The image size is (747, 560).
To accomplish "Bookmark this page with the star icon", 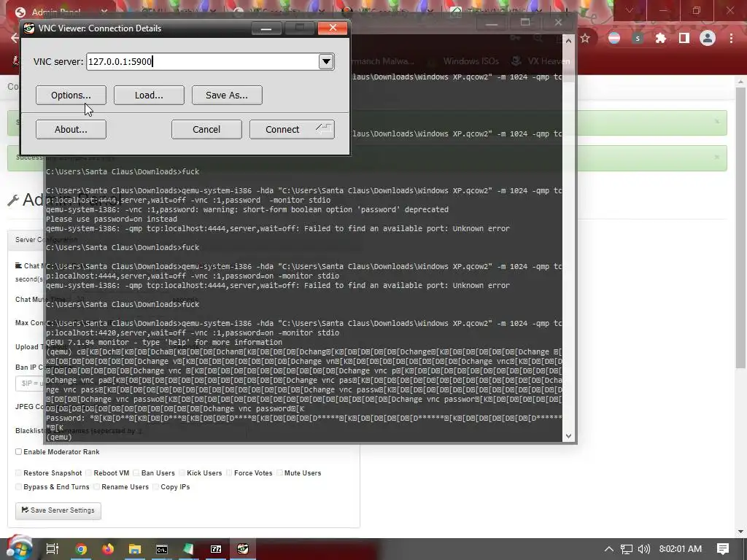I will (x=586, y=38).
